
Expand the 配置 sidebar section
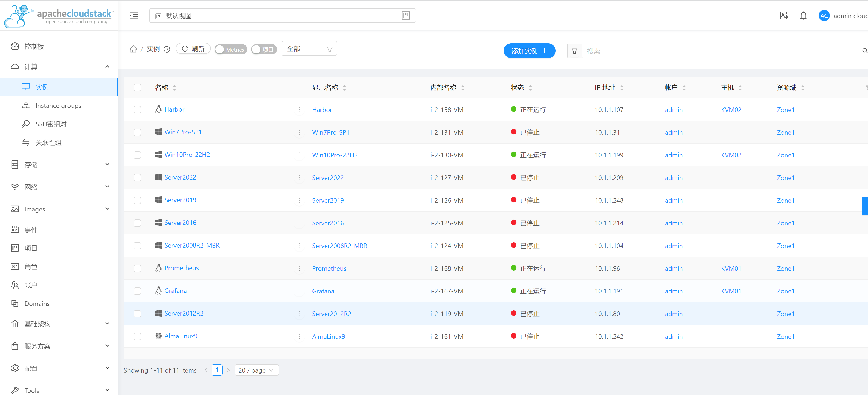59,368
